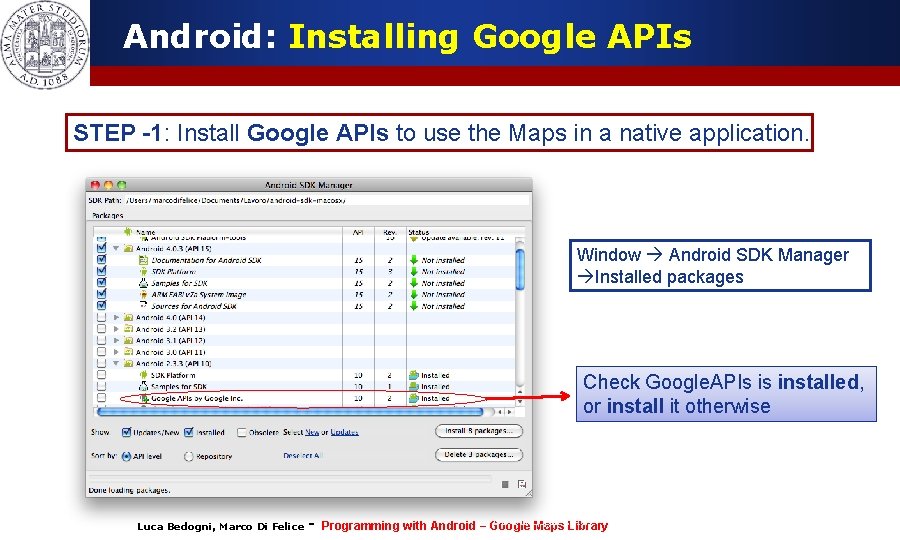Click the SDK Path text field

click(x=326, y=200)
